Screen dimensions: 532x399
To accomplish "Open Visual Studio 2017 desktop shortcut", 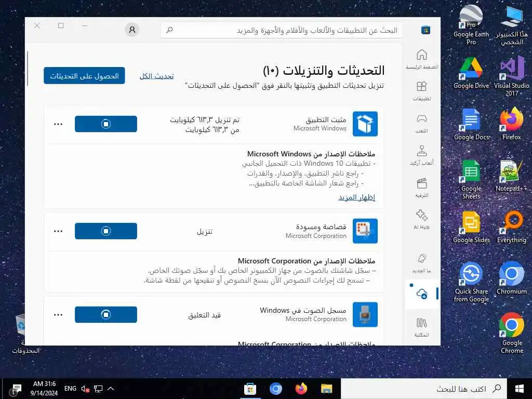I will pos(512,77).
